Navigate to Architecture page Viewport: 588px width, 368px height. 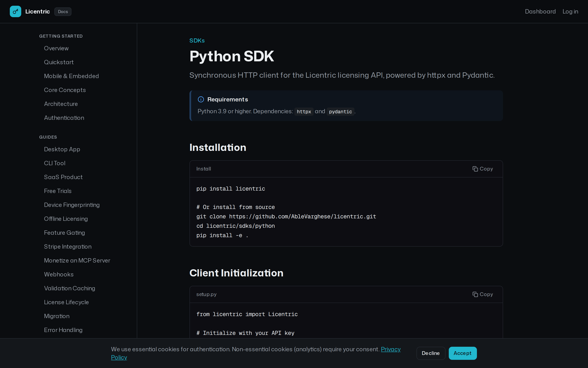[x=61, y=104]
